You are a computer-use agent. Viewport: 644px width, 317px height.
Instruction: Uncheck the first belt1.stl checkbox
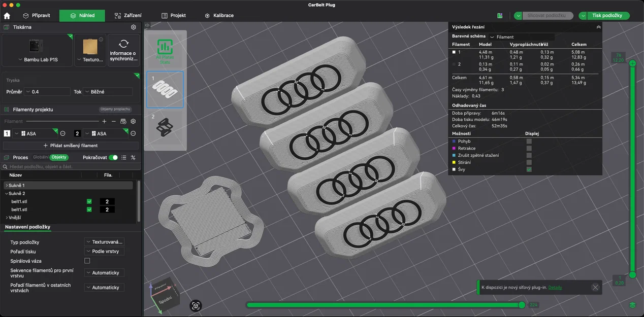coord(89,201)
